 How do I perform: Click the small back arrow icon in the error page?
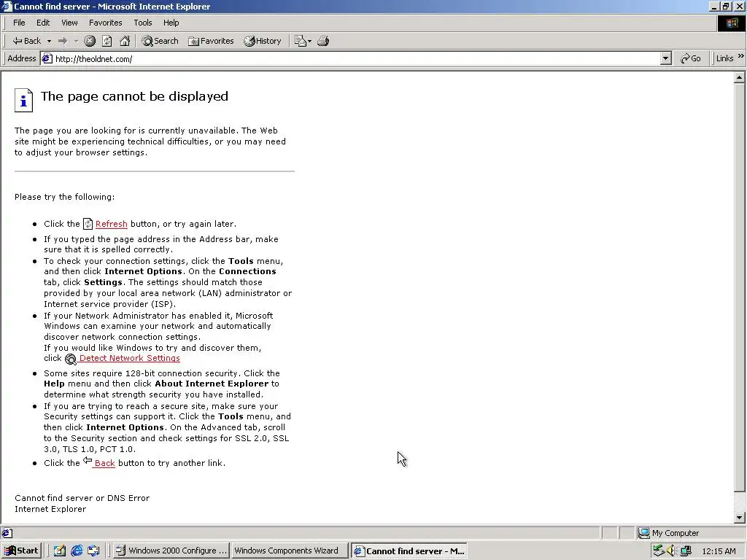(x=88, y=461)
